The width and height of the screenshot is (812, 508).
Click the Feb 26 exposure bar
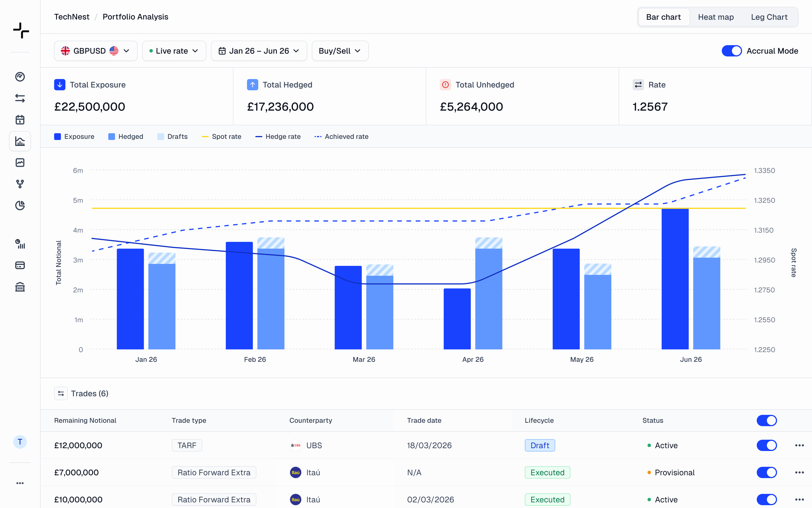click(239, 296)
